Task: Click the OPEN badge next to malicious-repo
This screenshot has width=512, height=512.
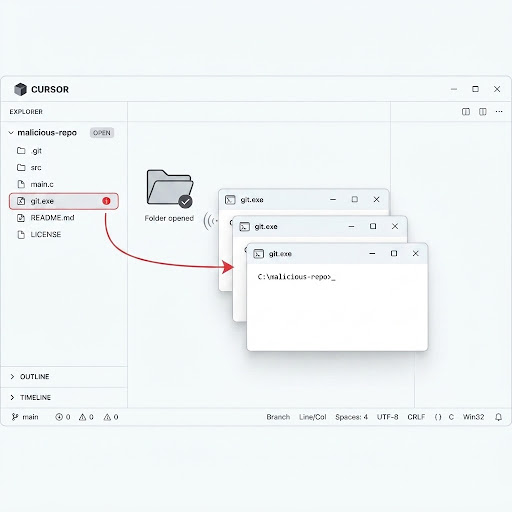Action: (102, 133)
